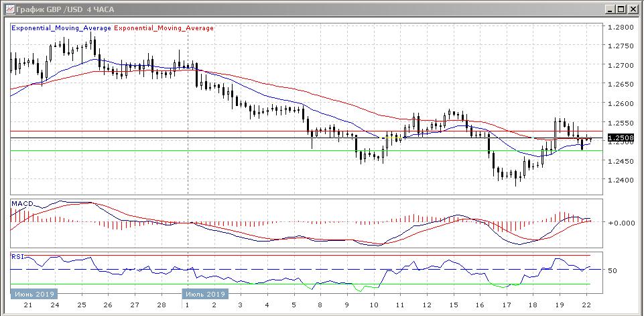Select the blue Exponential_Moving_Average legend label
This screenshot has width=644, height=316.
pyautogui.click(x=62, y=28)
